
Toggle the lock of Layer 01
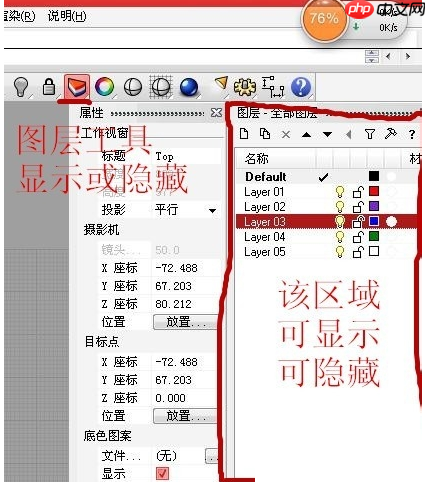tap(358, 192)
